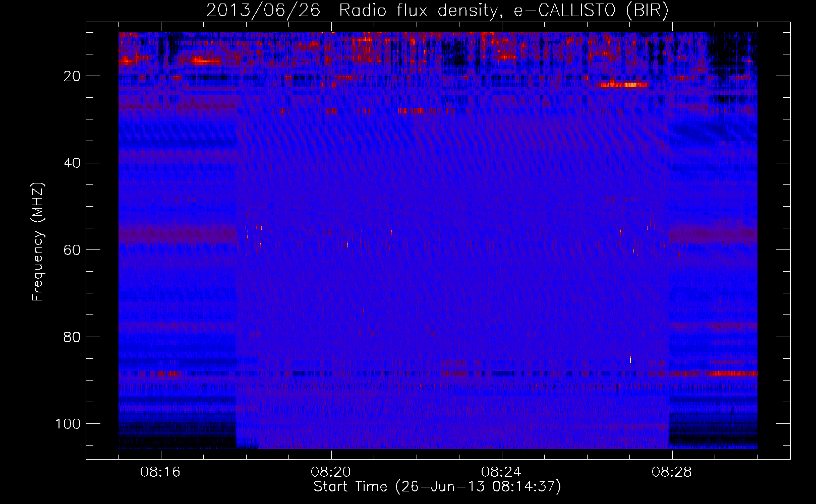Click the bright yellow burst near 22 MHz
This screenshot has width=816, height=504.
[623, 85]
